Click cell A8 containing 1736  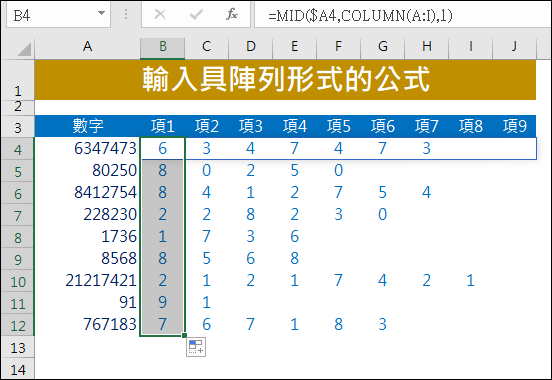coord(87,236)
